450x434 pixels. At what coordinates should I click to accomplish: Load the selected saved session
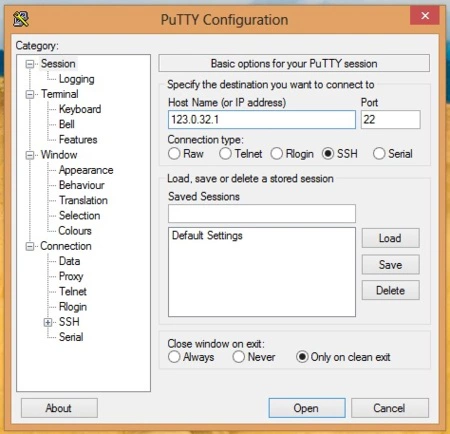click(391, 238)
